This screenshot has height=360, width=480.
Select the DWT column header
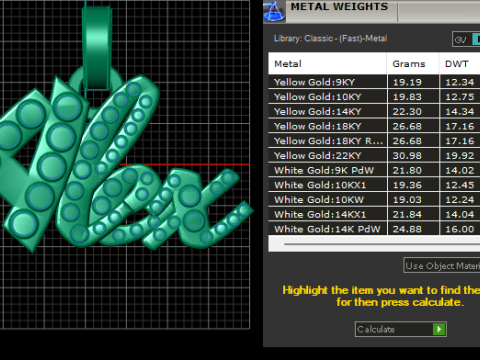(460, 63)
